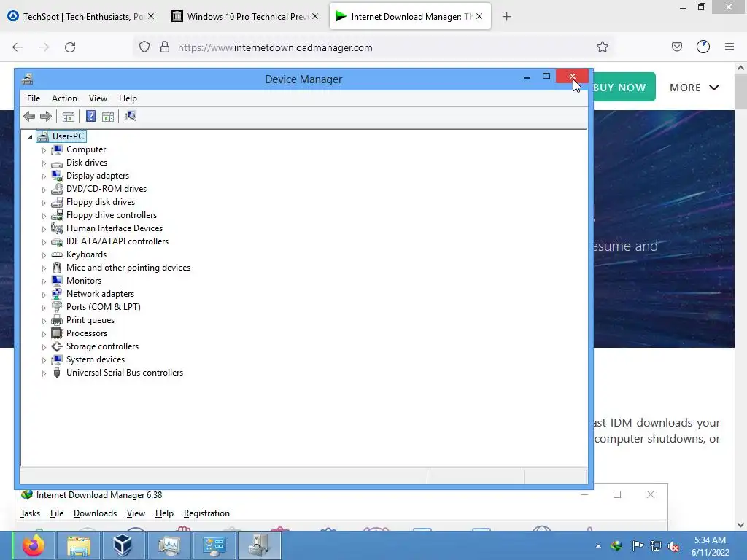Close the Windows 10 Pro Technical Preview tab
Screen dimensions: 747x560
tap(315, 16)
